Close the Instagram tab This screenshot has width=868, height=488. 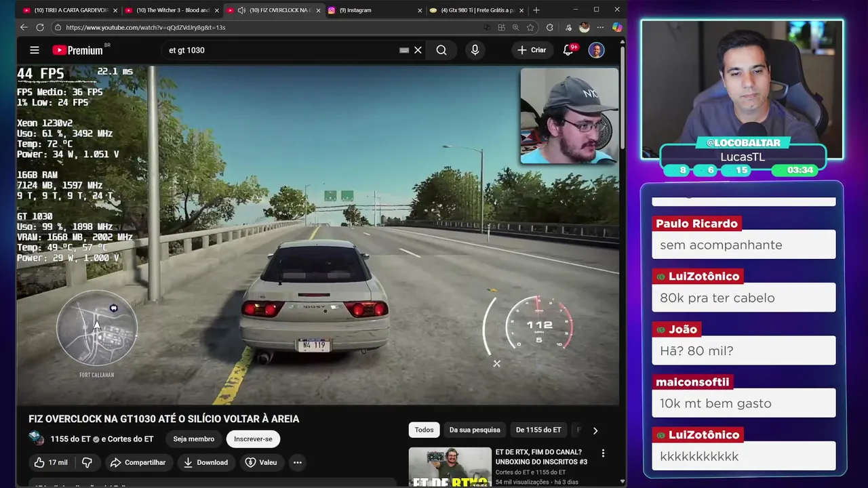(420, 10)
